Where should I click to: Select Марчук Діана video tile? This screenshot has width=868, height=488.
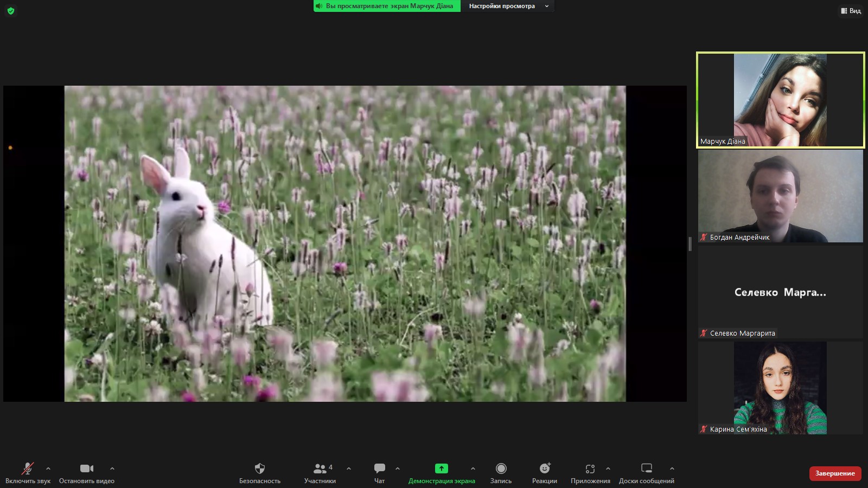coord(781,100)
